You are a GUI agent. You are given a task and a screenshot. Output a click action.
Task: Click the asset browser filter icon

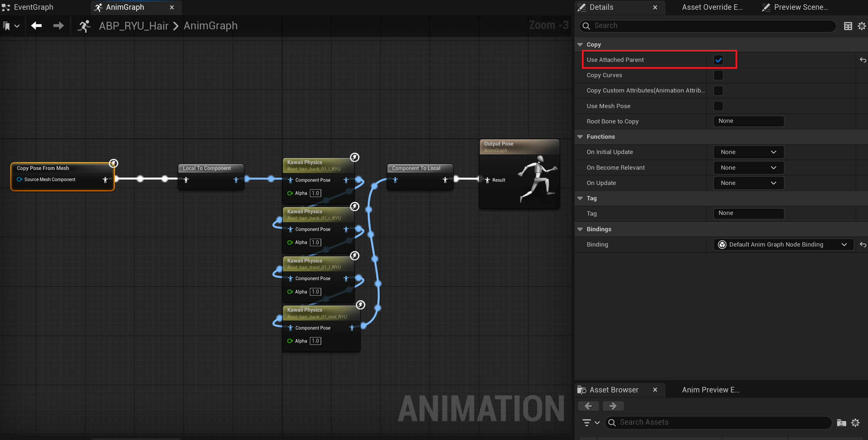587,422
